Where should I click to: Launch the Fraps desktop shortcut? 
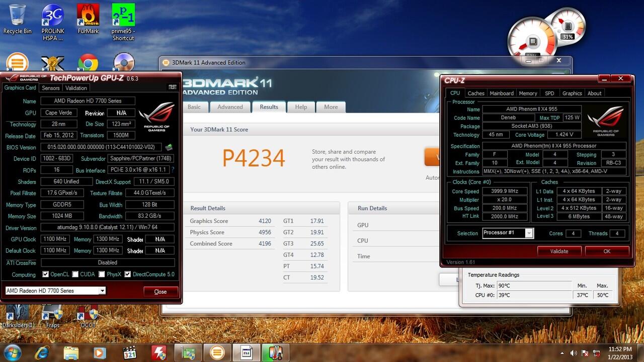coord(52,316)
